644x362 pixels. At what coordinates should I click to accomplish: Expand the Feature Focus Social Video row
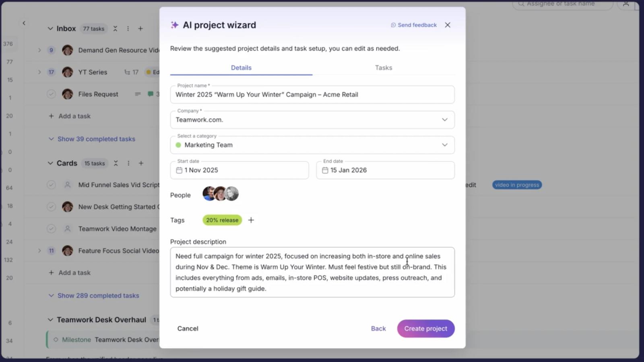39,251
